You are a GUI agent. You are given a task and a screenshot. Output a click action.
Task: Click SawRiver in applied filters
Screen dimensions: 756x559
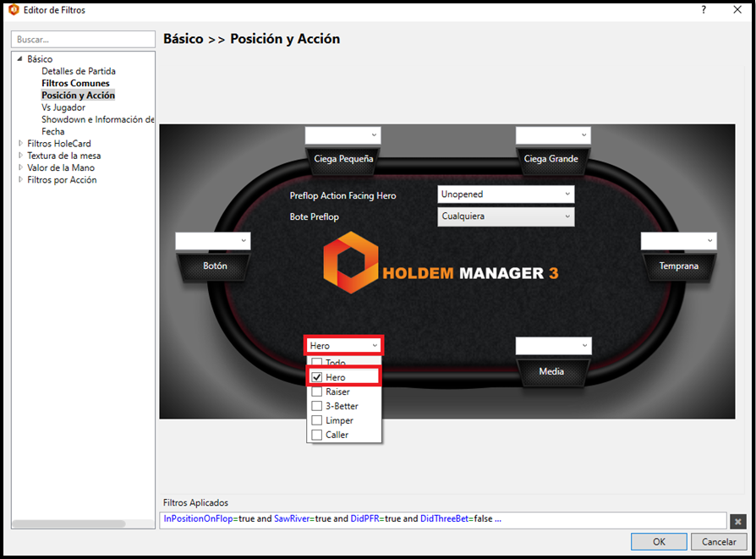[292, 518]
